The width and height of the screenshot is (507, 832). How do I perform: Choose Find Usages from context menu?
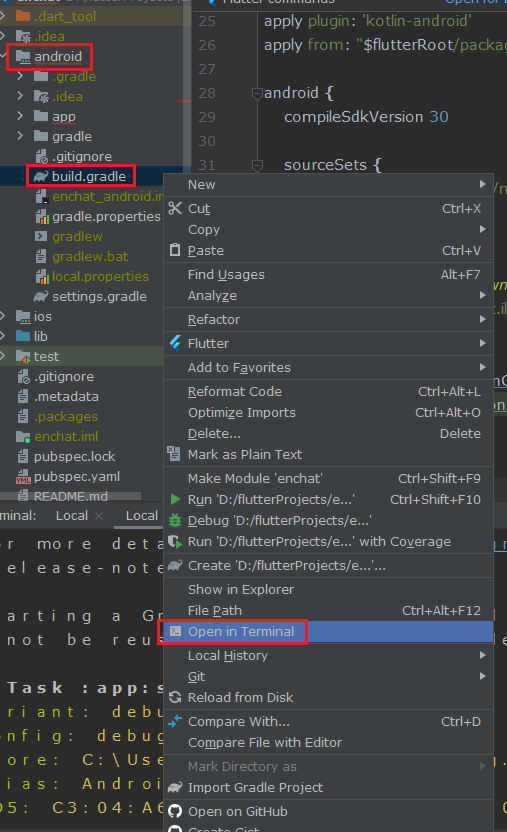329,274
